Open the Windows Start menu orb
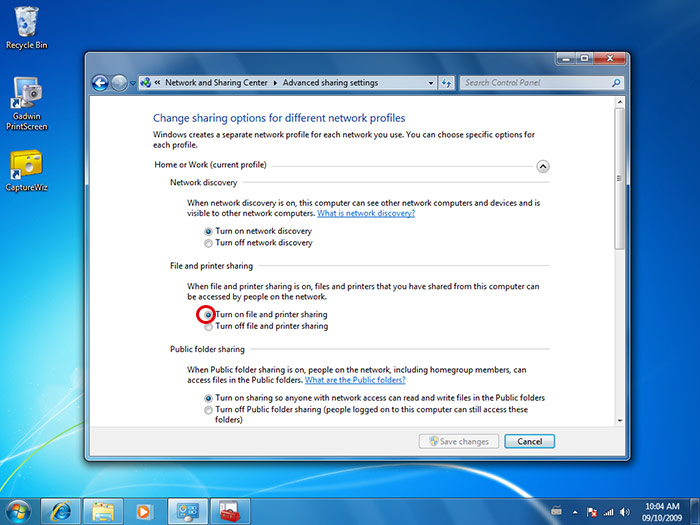 [18, 512]
